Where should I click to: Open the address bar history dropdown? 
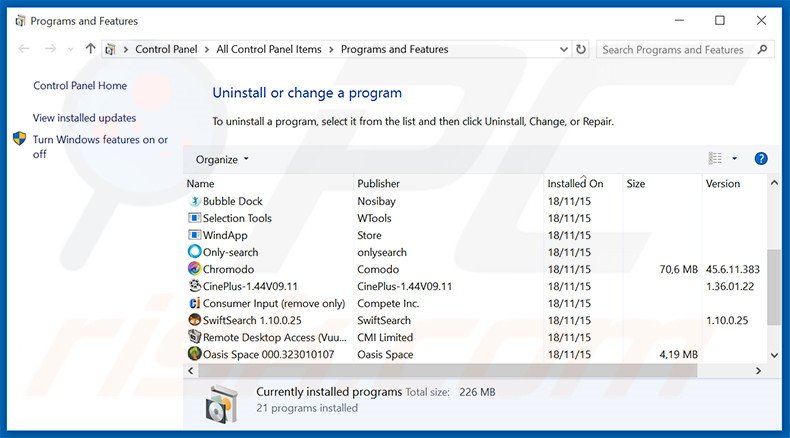563,49
